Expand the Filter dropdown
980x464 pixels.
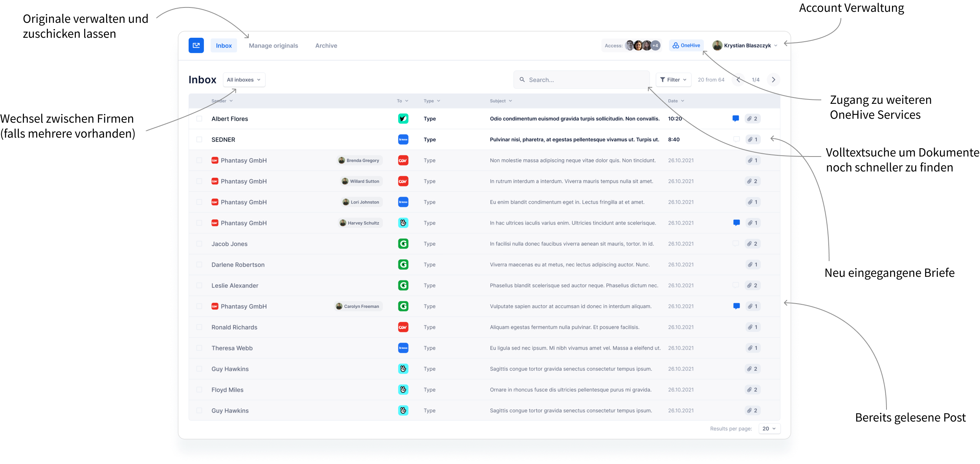674,80
